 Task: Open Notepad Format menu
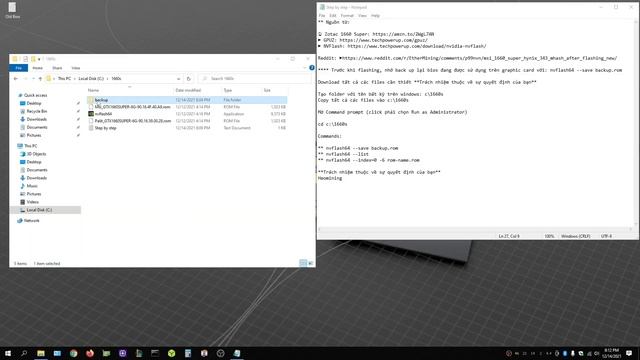pyautogui.click(x=347, y=16)
